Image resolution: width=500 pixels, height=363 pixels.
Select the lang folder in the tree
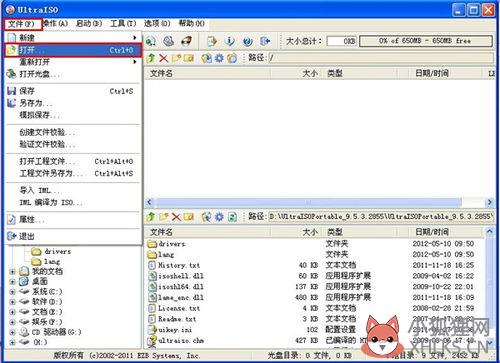[46, 262]
